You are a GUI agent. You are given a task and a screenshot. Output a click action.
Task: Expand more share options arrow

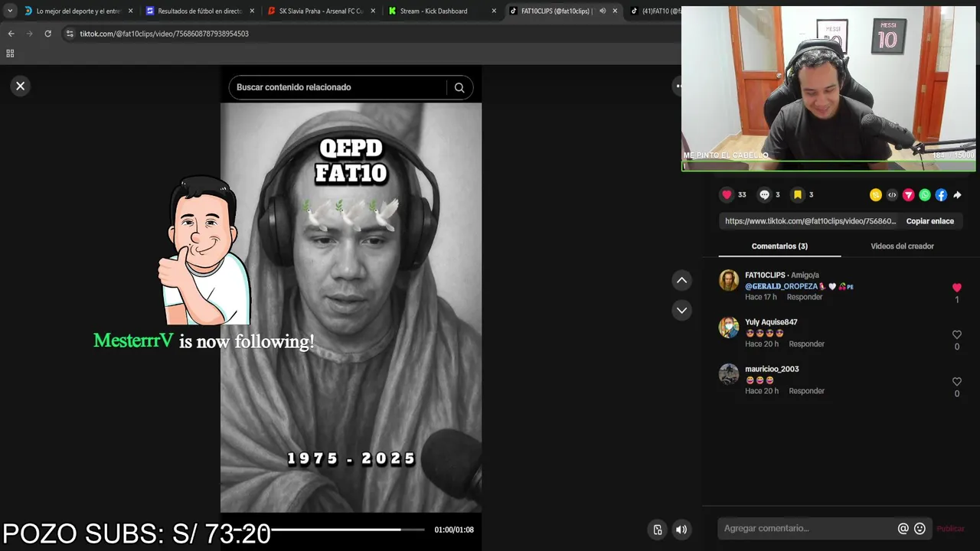click(x=957, y=195)
